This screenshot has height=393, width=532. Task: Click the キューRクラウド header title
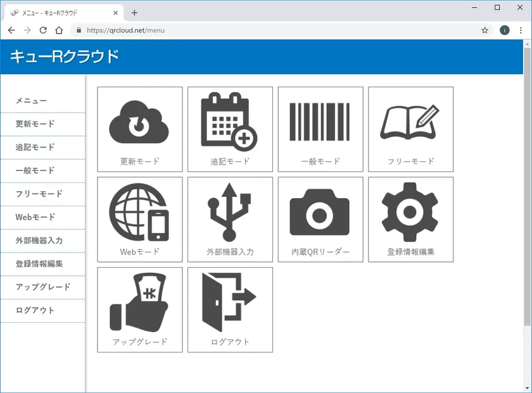click(x=65, y=57)
